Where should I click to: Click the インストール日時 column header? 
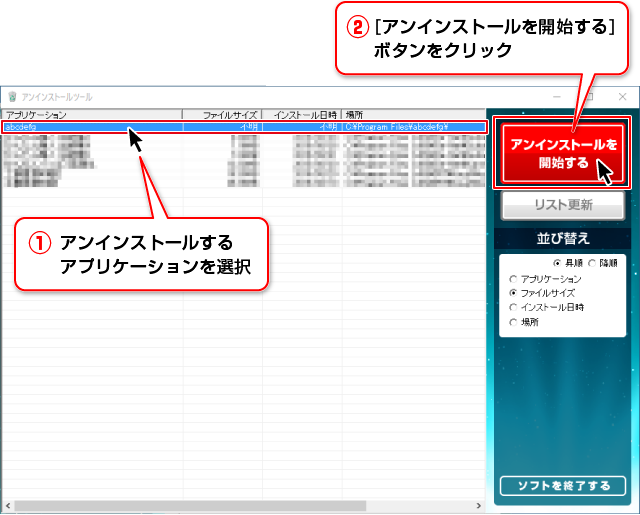tap(302, 115)
